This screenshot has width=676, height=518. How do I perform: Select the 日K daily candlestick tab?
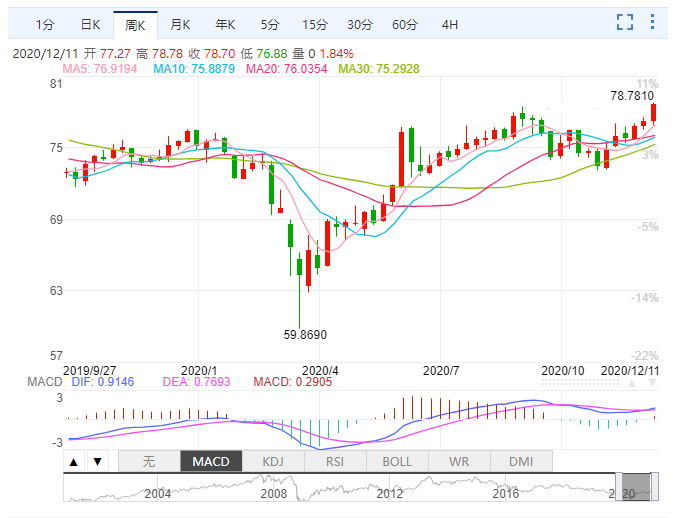click(90, 24)
